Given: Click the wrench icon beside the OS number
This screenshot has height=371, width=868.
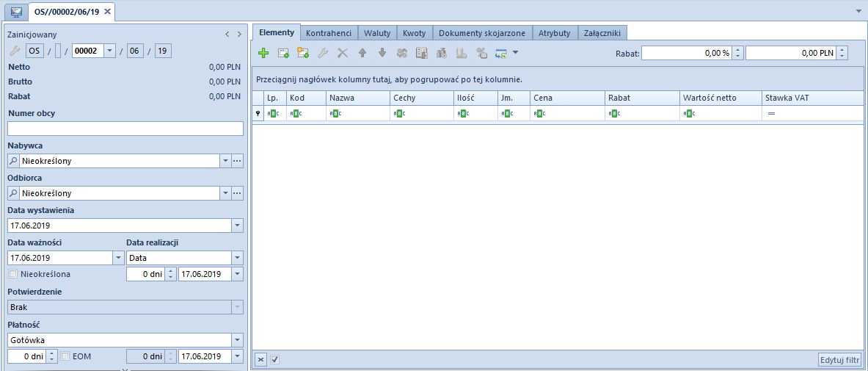Looking at the screenshot, I should (15, 51).
